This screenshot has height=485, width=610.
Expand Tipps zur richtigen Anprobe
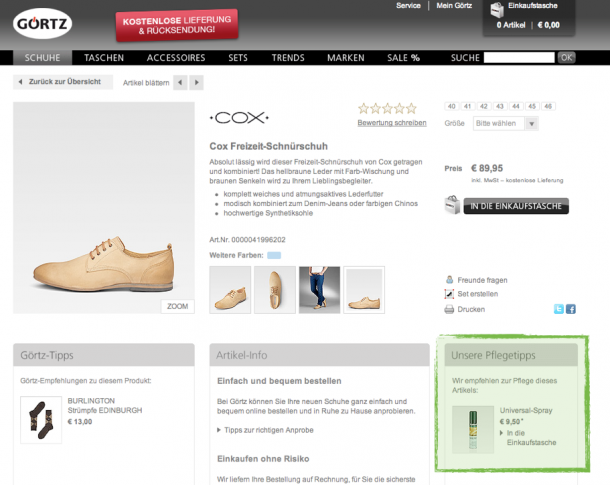tap(265, 430)
